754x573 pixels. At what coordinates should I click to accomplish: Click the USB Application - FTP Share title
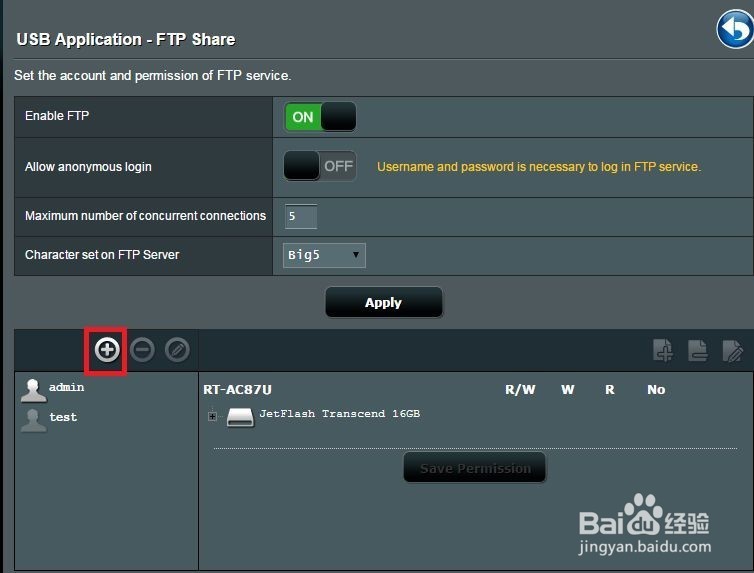(x=126, y=39)
